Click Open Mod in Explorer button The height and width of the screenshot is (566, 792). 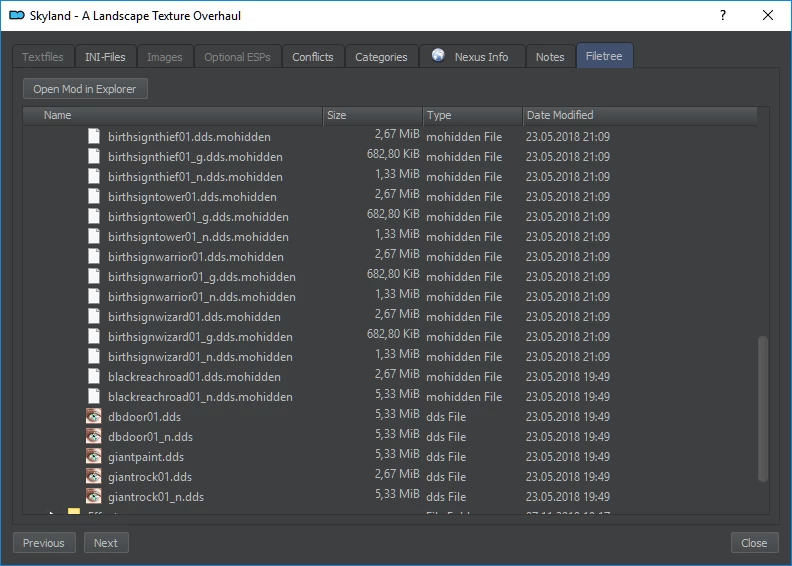85,89
